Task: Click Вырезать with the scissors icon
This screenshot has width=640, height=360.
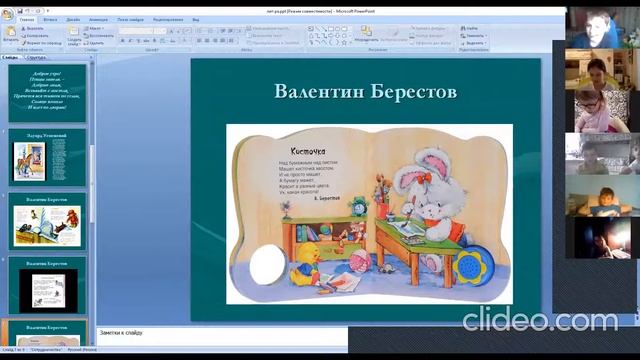Action: (x=32, y=29)
